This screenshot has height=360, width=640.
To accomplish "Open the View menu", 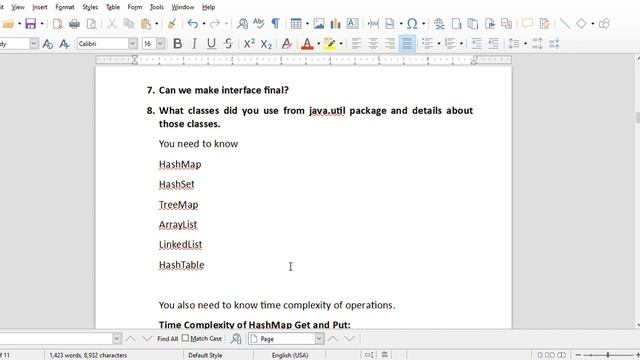I will [x=18, y=7].
